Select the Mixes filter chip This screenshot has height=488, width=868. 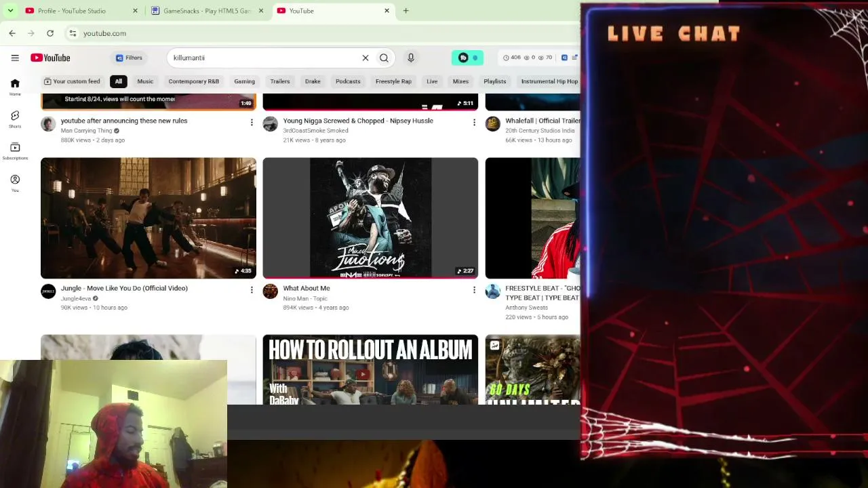(460, 81)
